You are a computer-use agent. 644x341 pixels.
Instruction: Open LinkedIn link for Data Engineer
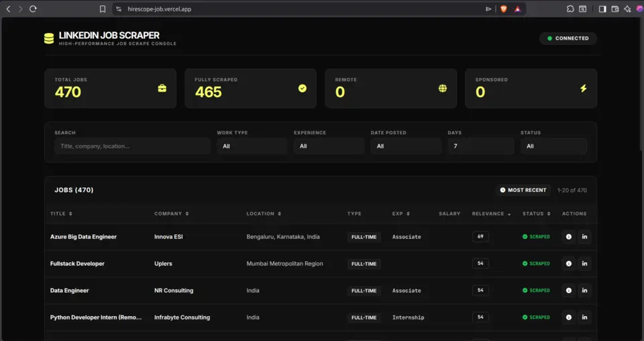(584, 290)
